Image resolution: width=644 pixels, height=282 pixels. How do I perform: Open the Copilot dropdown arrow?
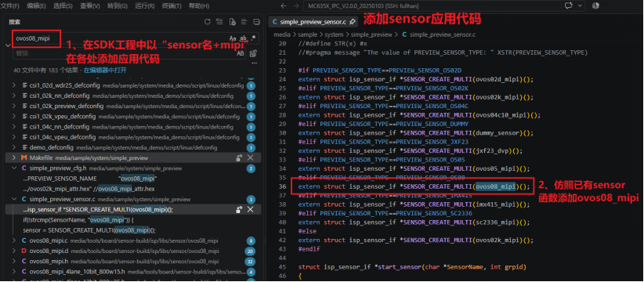[x=580, y=5]
